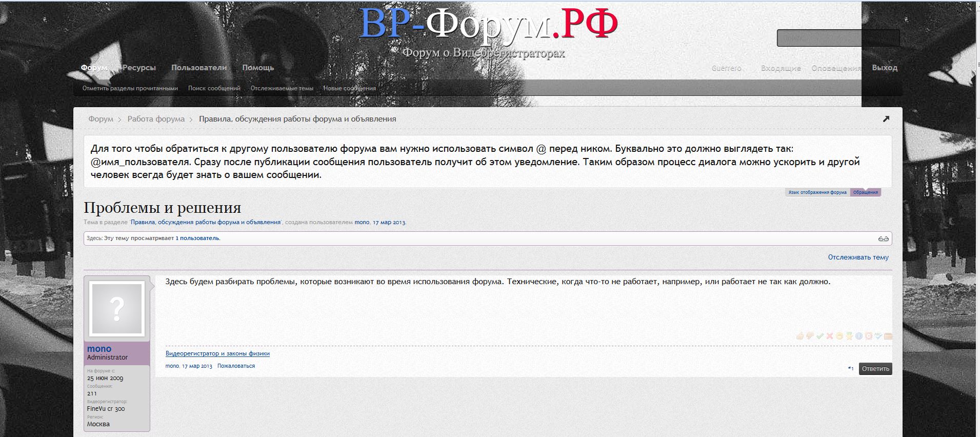Click the search field at top right
Image resolution: width=980 pixels, height=437 pixels.
coord(838,38)
